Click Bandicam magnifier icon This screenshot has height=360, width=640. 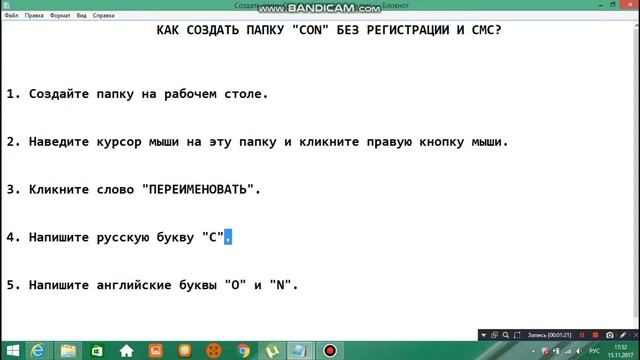(x=506, y=335)
